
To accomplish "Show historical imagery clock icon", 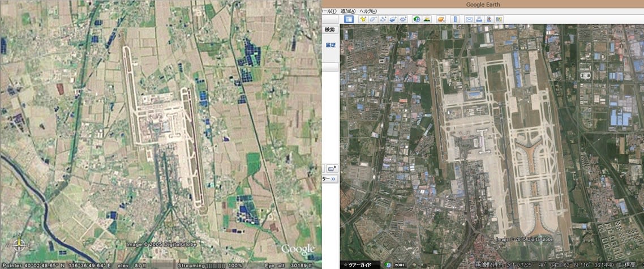I will point(417,19).
